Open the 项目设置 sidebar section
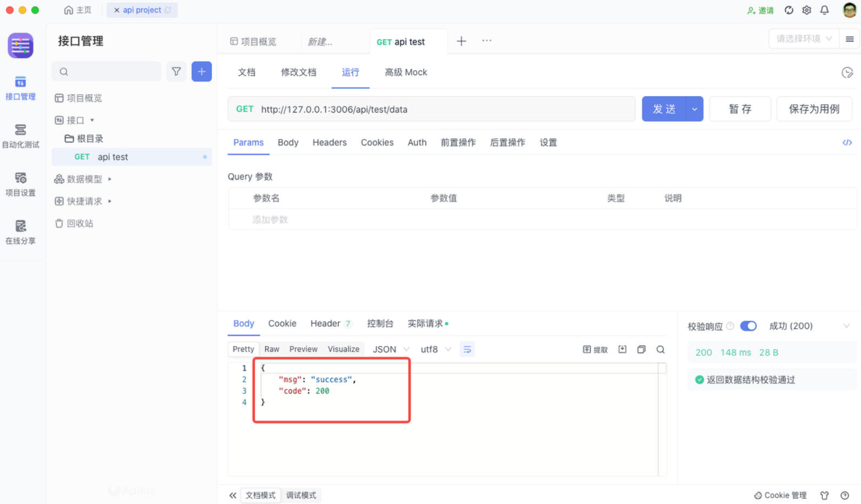The width and height of the screenshot is (861, 504). click(21, 184)
